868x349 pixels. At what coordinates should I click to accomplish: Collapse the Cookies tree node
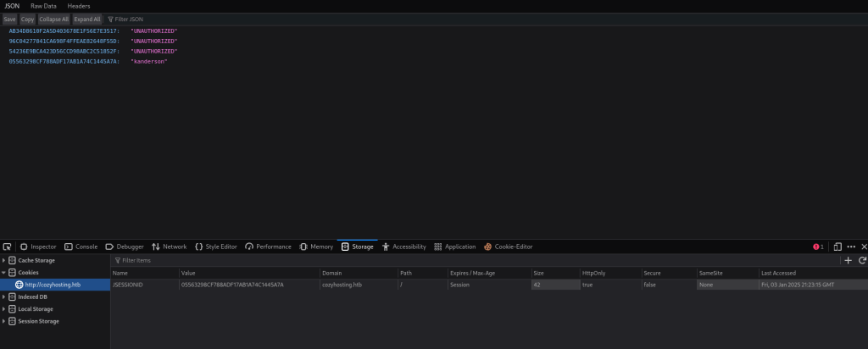4,273
